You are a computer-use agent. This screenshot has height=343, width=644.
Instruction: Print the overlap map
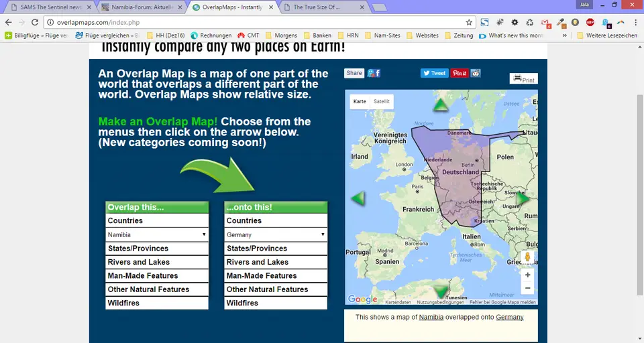click(x=524, y=78)
